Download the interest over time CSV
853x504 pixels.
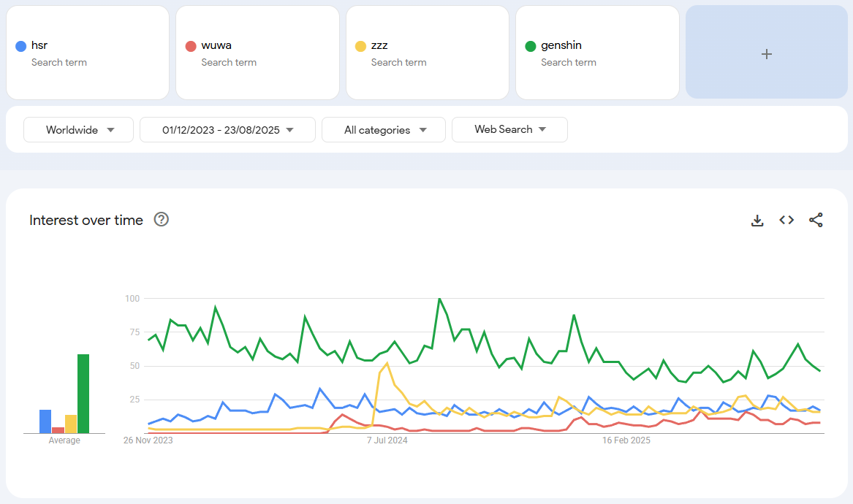(757, 221)
